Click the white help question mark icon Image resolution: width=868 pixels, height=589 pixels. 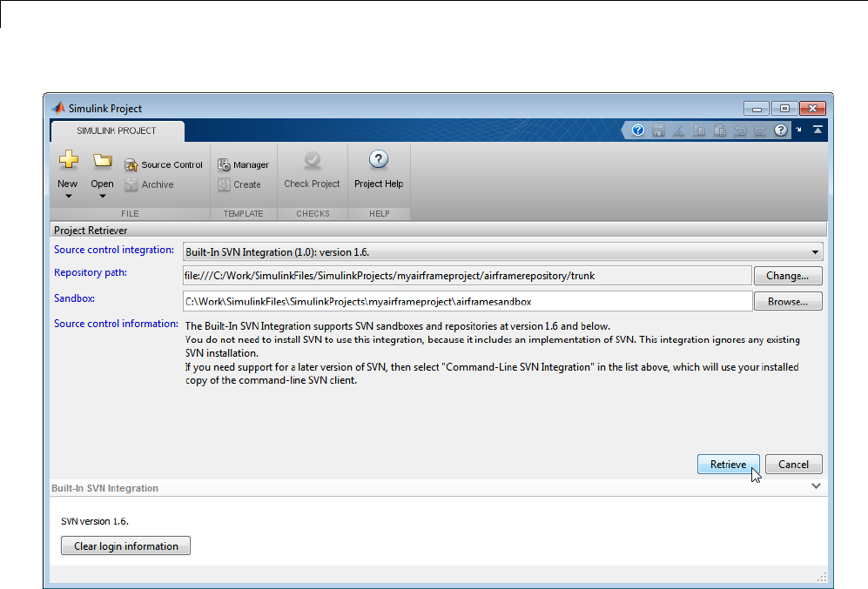tap(781, 130)
